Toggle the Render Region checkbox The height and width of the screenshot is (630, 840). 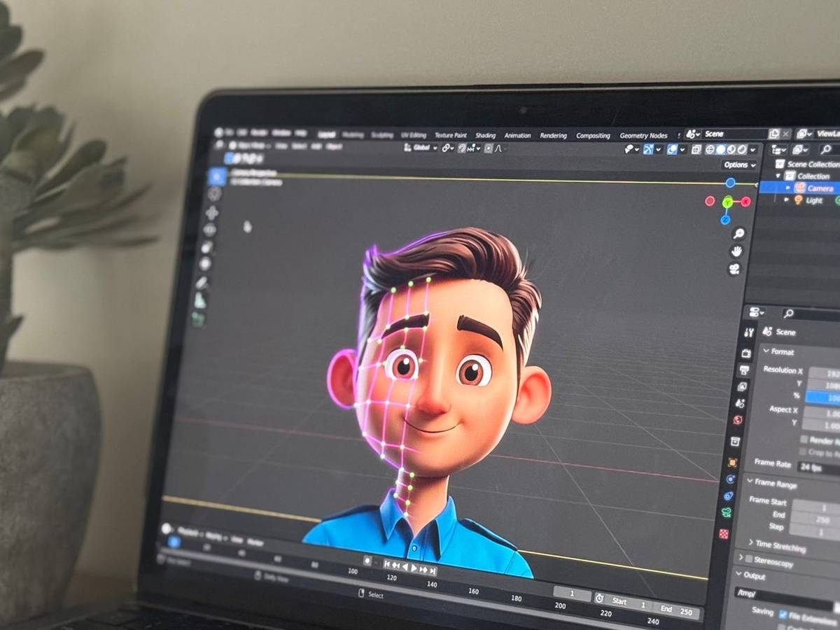click(804, 440)
